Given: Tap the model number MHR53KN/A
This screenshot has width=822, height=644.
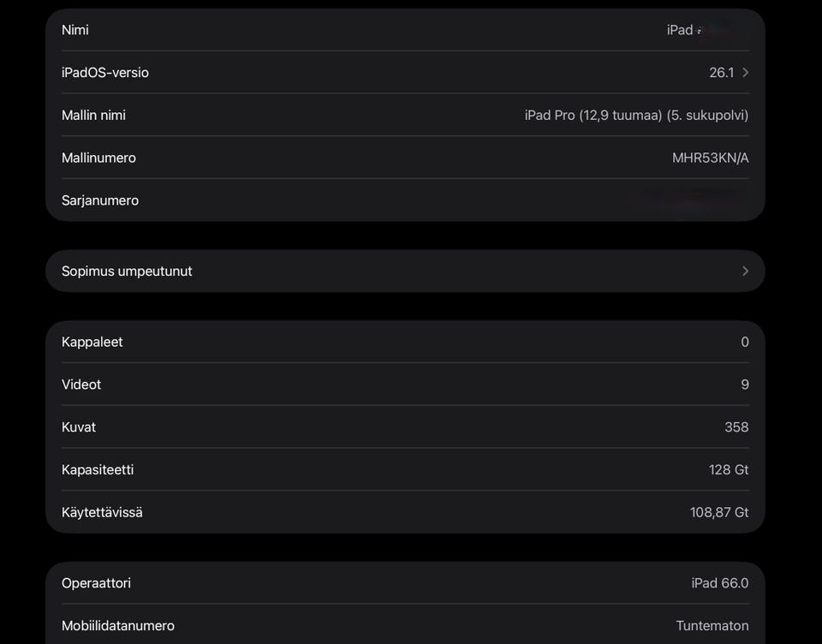Looking at the screenshot, I should coord(710,158).
